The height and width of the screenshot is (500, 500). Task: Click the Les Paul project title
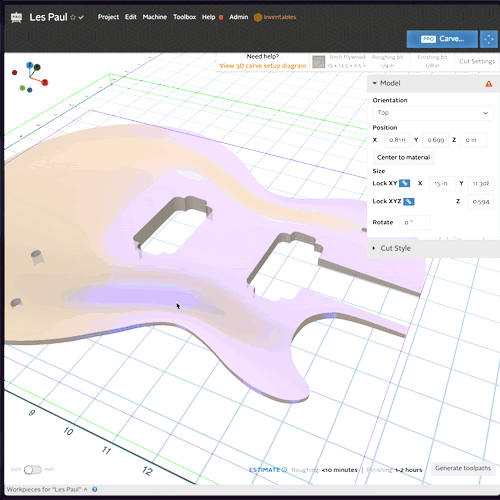[48, 17]
